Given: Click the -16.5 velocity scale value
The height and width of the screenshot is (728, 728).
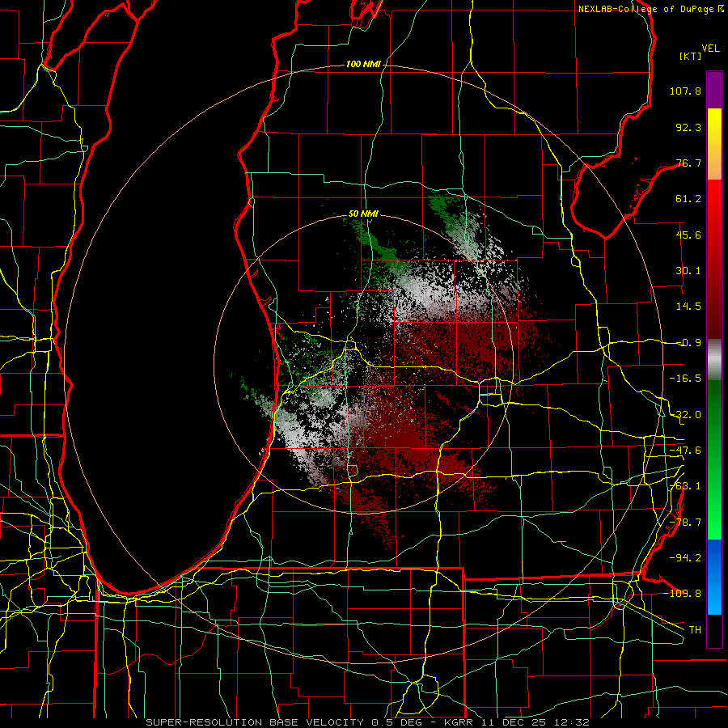Looking at the screenshot, I should [x=685, y=379].
